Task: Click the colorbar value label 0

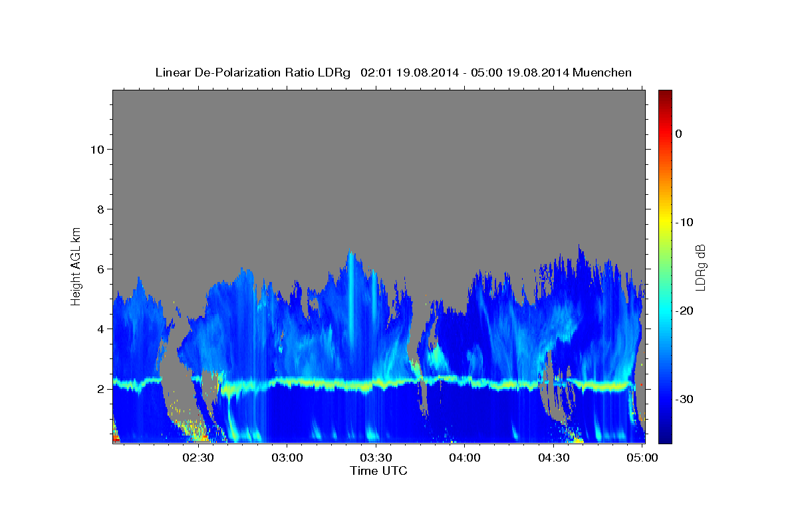Action: tap(678, 134)
